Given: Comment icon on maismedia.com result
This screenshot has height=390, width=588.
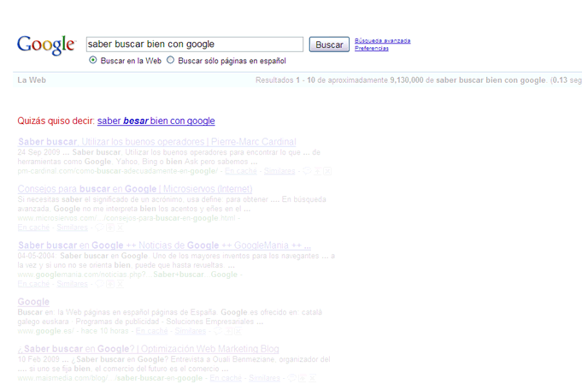Looking at the screenshot, I should [x=292, y=378].
